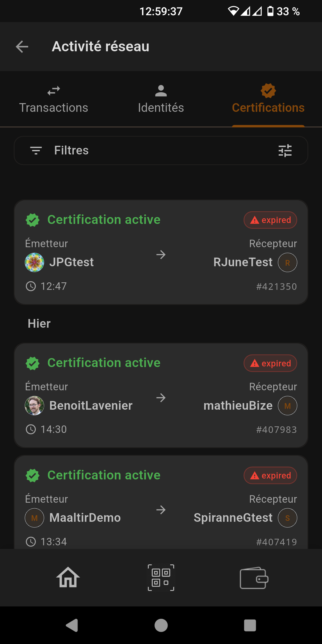This screenshot has width=322, height=644.
Task: Switch to the Transactions tab
Action: pos(54,100)
